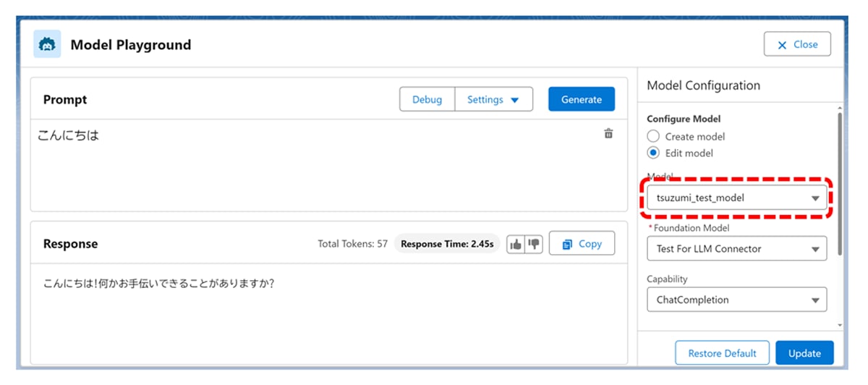
Task: Click Generate to run the prompt
Action: [582, 100]
